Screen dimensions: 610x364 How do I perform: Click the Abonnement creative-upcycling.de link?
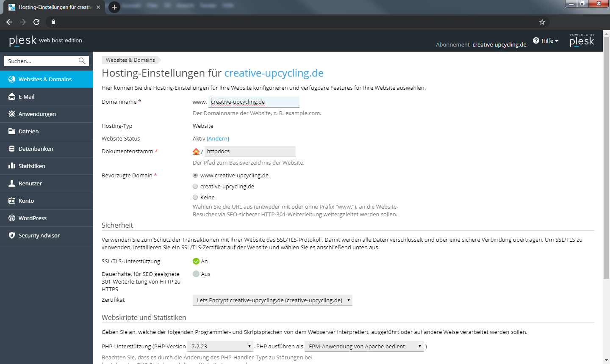point(499,44)
